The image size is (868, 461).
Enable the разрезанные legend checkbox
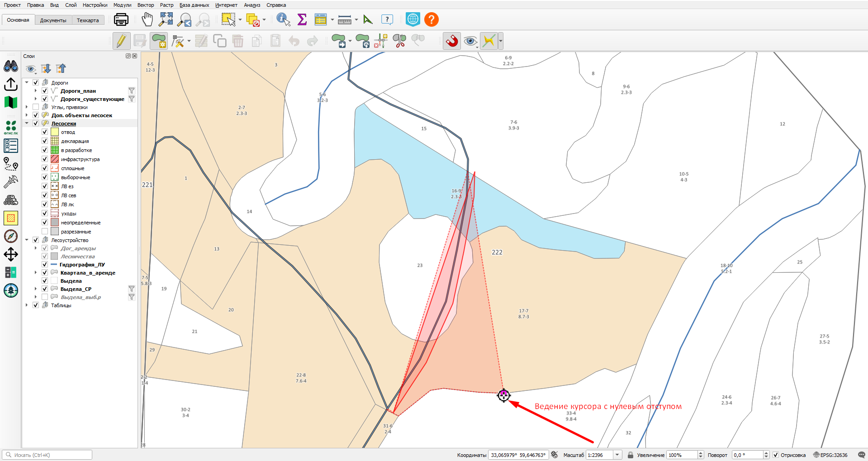coord(45,232)
